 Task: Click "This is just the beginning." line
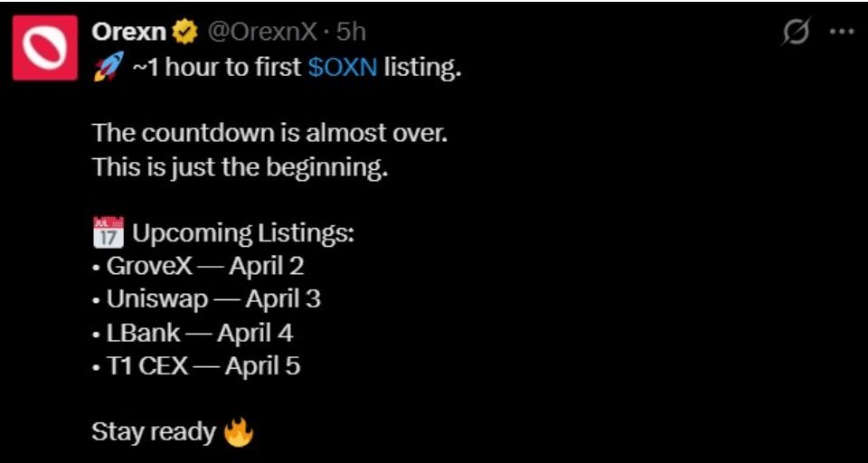[x=240, y=167]
